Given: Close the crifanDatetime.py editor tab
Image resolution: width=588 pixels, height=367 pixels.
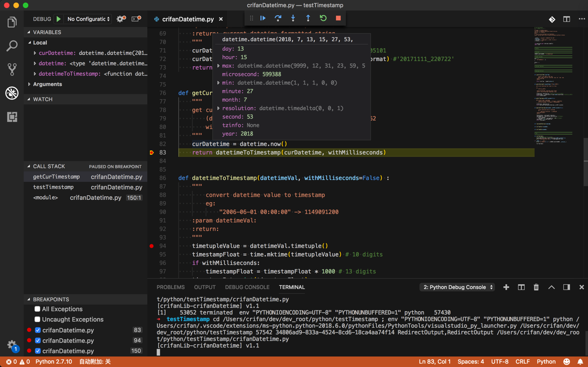Looking at the screenshot, I should point(221,19).
